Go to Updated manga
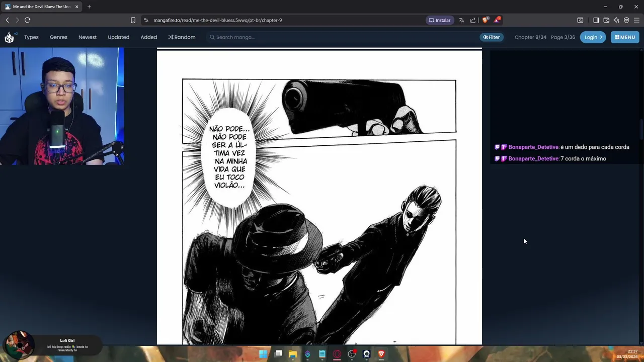The height and width of the screenshot is (362, 644). [x=118, y=37]
